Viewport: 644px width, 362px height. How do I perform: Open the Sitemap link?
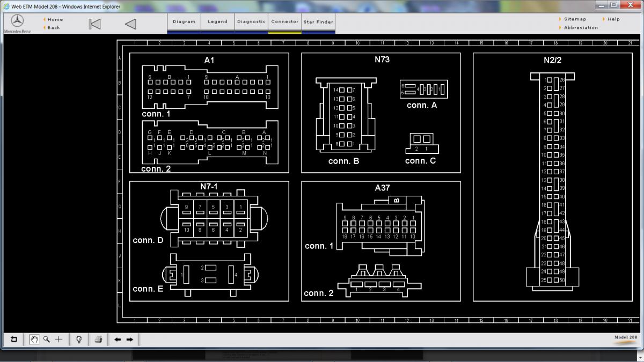[575, 19]
